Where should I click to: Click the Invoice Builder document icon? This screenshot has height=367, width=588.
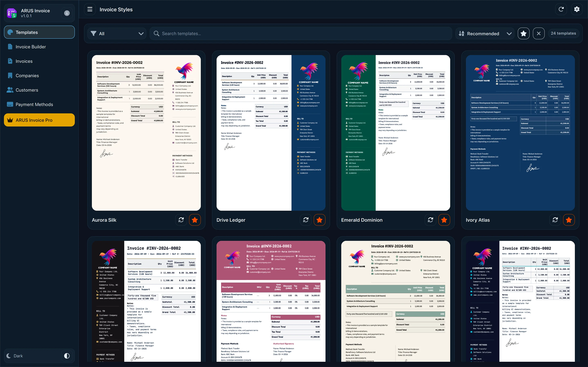coord(10,47)
